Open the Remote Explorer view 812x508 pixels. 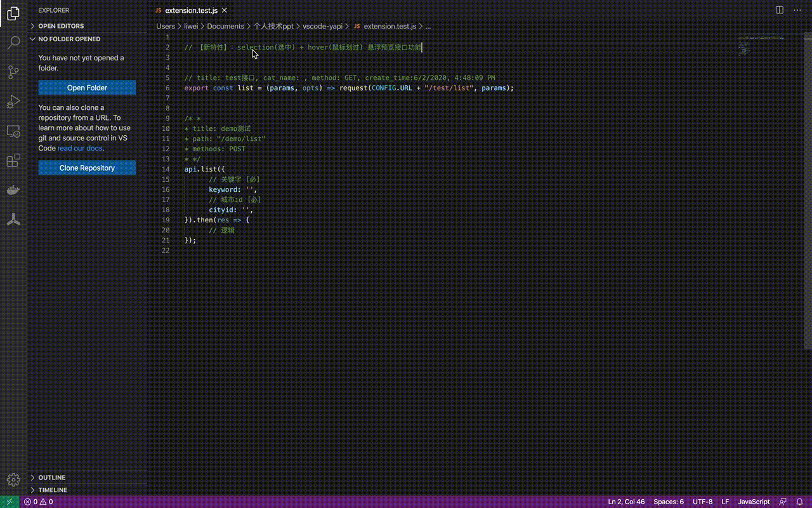pyautogui.click(x=13, y=131)
